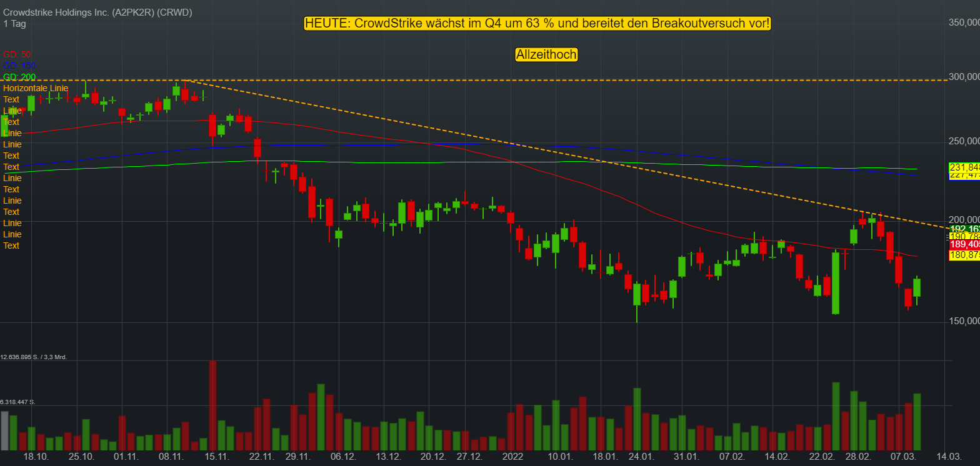Click the 13.12. date axis label

(388, 457)
